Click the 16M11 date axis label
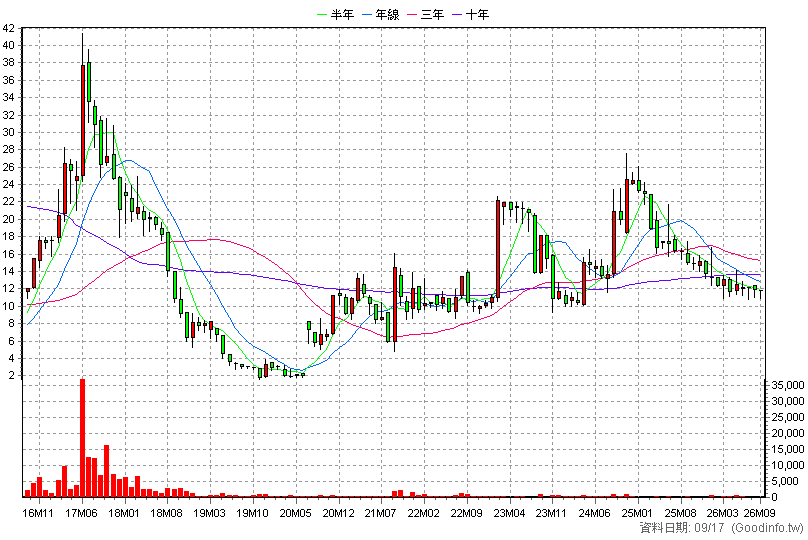 pyautogui.click(x=38, y=513)
